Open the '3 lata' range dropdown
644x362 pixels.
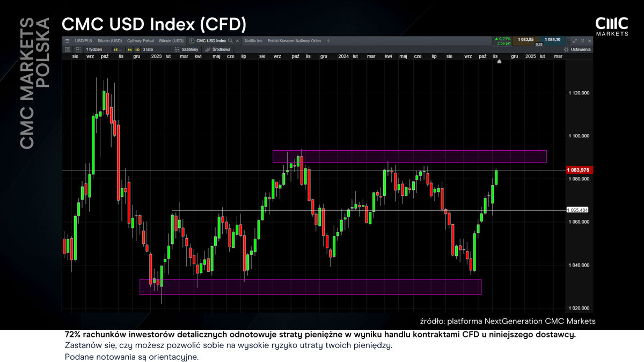pyautogui.click(x=156, y=49)
